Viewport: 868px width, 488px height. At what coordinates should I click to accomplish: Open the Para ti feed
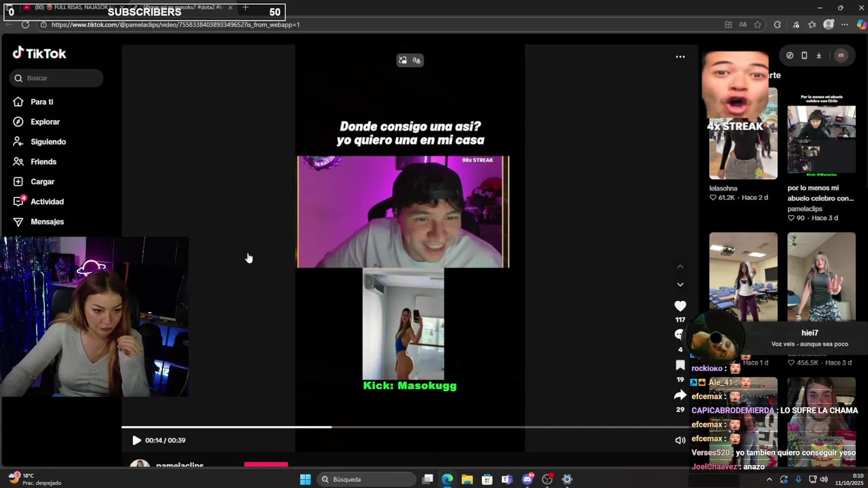41,102
